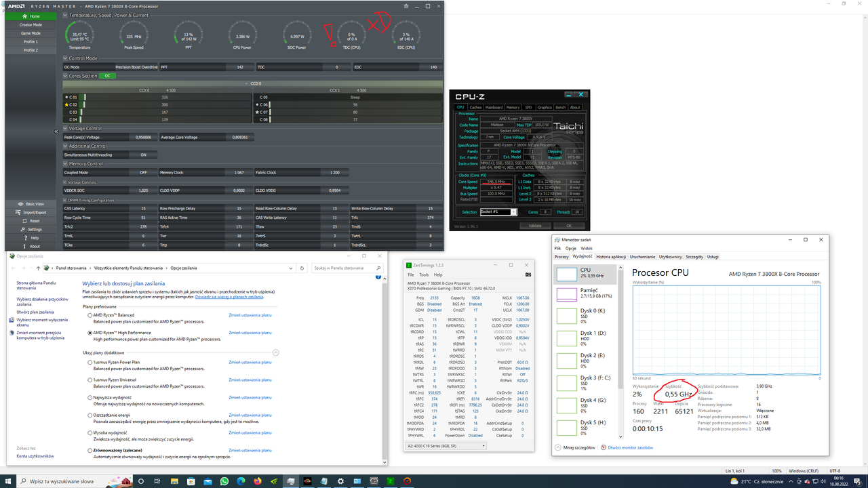Select Wysoka wydajność power plan
The height and width of the screenshot is (488, 868).
[90, 432]
